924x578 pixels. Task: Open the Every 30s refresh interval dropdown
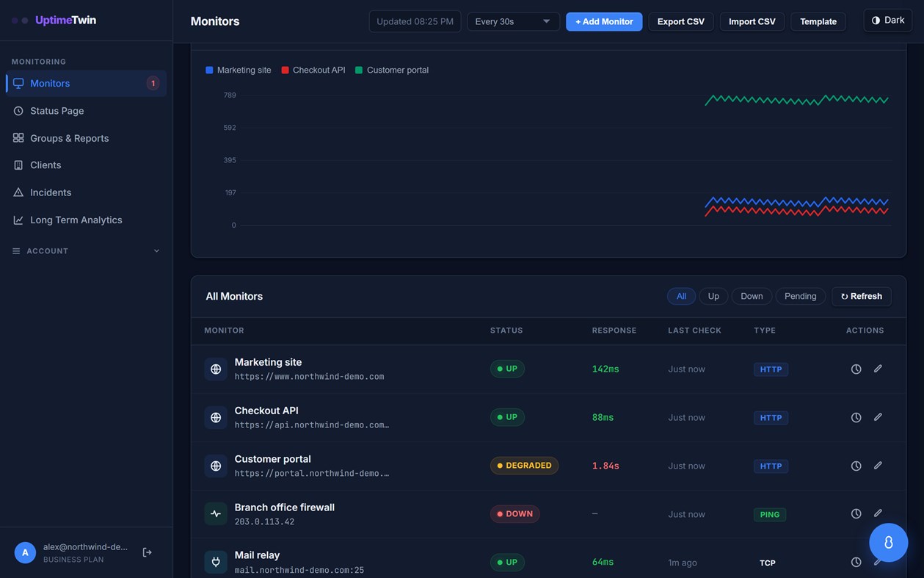point(513,21)
